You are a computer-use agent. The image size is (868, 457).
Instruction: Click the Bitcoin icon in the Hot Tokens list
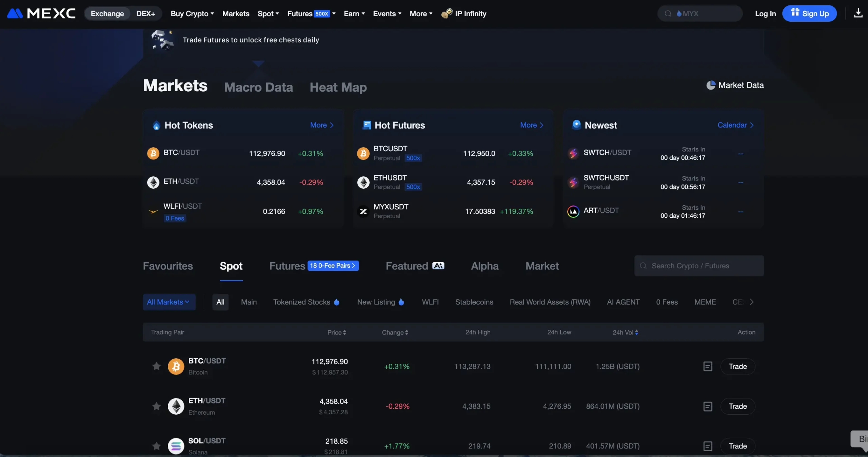click(153, 153)
